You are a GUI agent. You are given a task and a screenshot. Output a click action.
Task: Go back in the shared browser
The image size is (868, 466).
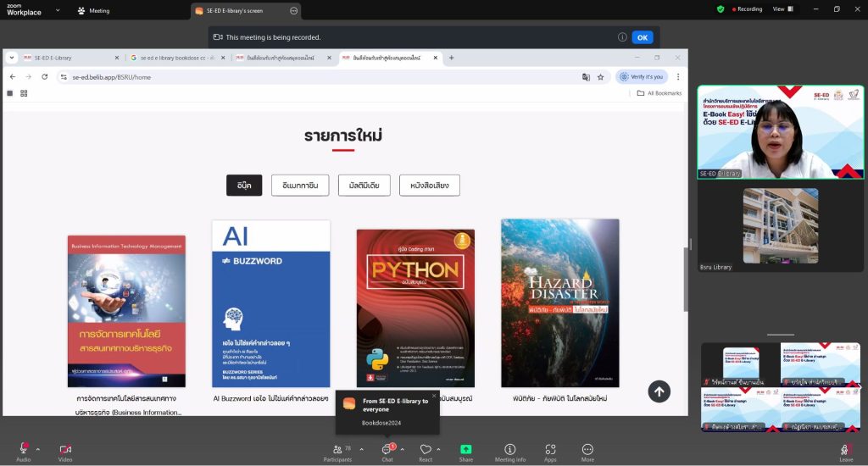click(x=13, y=77)
